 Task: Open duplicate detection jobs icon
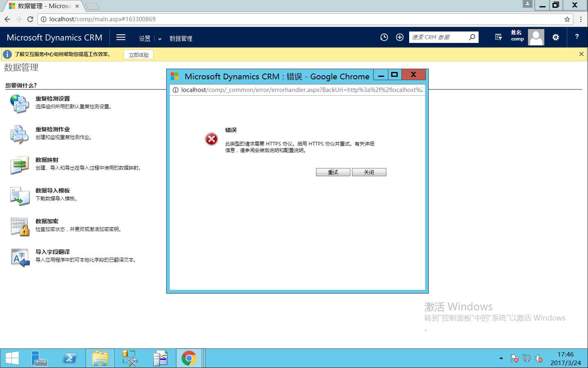point(20,135)
